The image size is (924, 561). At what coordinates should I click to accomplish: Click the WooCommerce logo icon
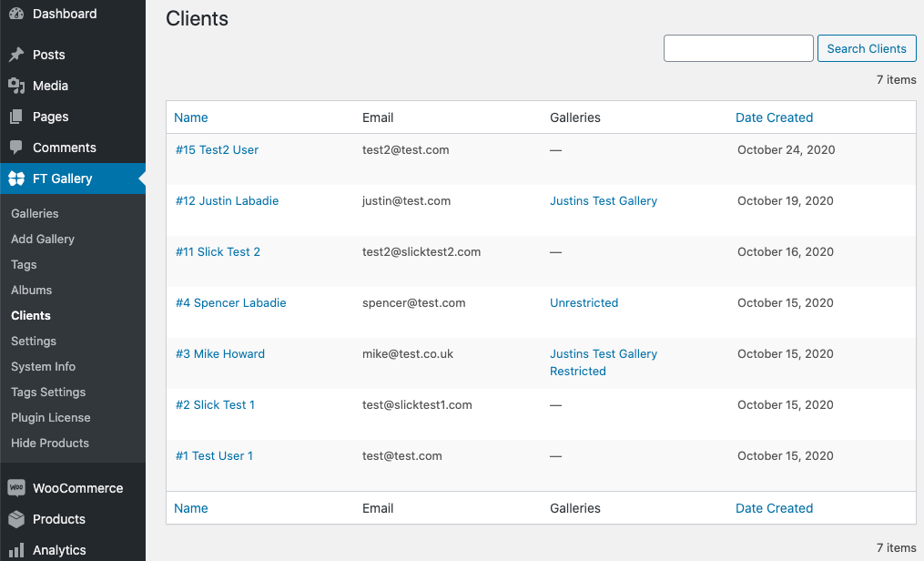click(x=16, y=488)
